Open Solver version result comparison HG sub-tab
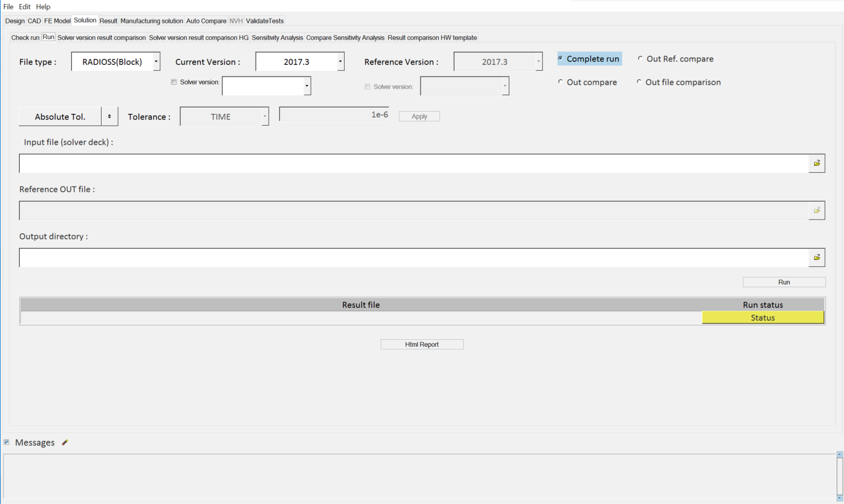The image size is (844, 504). (199, 37)
